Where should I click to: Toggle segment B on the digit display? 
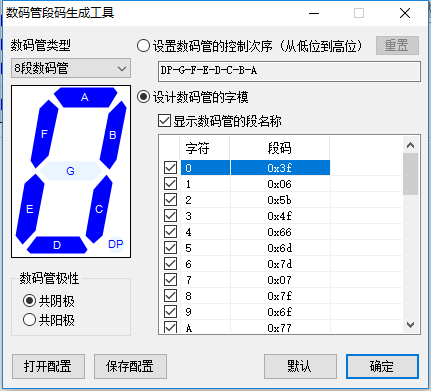click(x=113, y=135)
